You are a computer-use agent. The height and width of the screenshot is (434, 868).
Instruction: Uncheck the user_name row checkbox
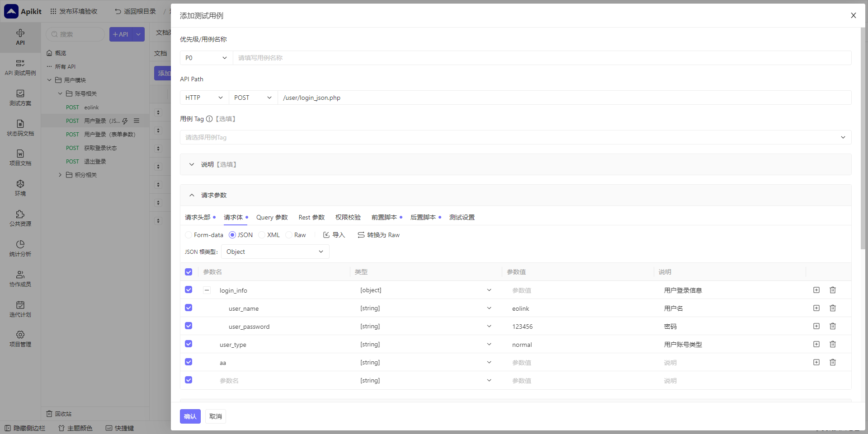pos(189,308)
